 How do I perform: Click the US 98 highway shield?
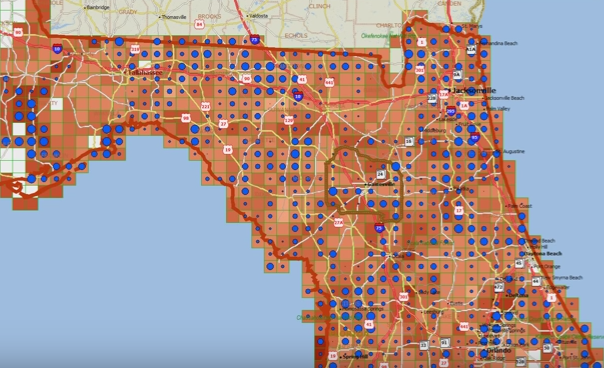point(186,118)
